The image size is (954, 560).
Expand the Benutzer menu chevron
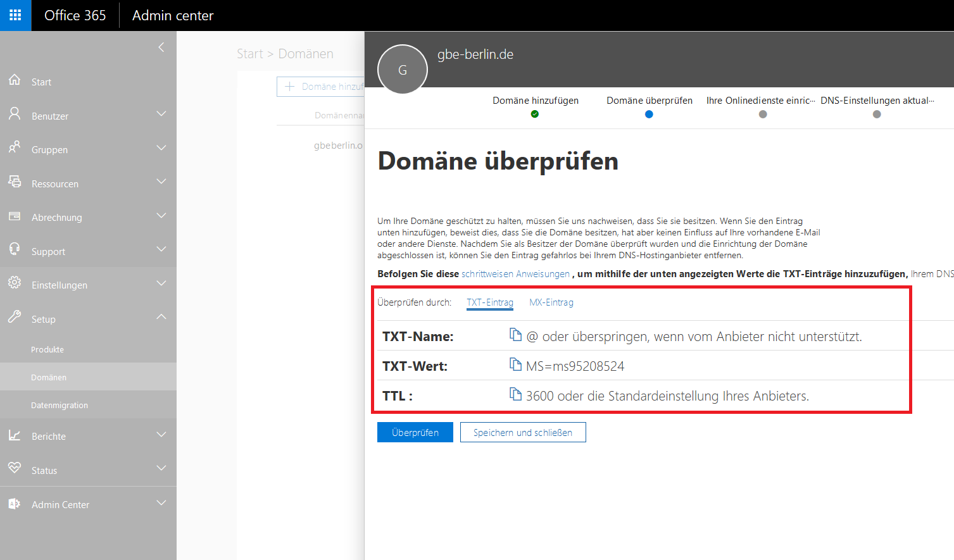[x=161, y=114]
